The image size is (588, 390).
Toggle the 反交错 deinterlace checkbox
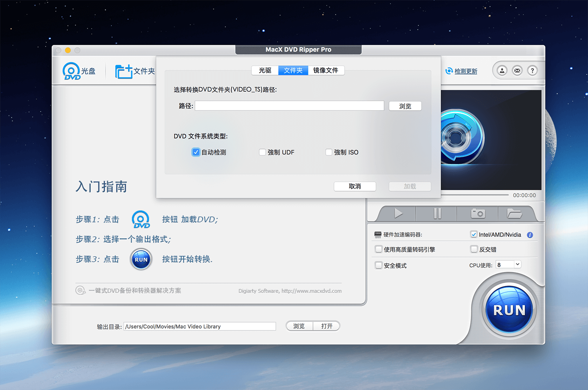[x=474, y=249]
